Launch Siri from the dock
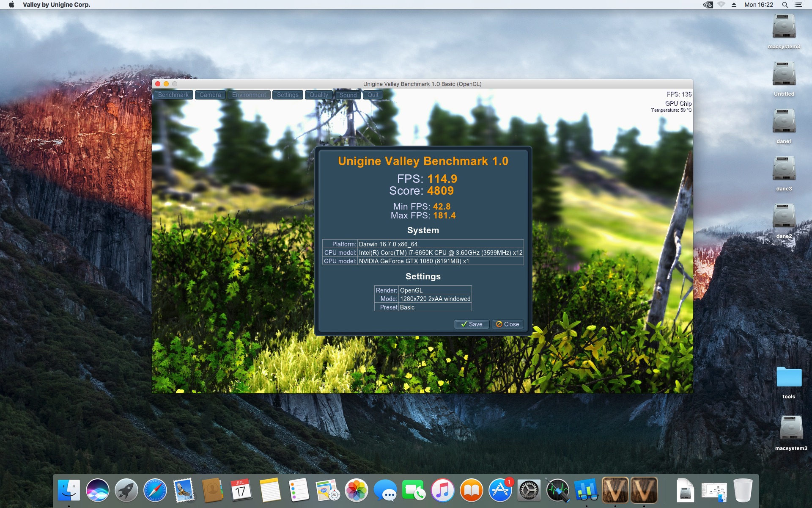 coord(98,490)
